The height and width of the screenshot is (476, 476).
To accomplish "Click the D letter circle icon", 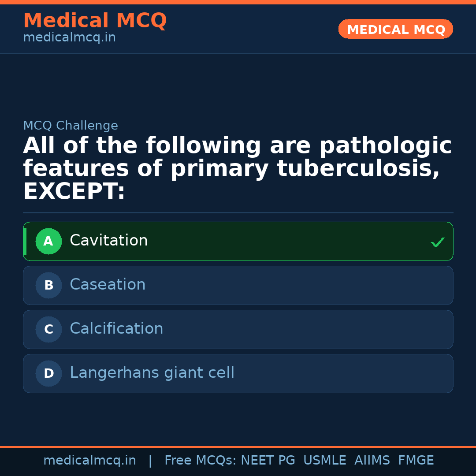I will click(48, 374).
